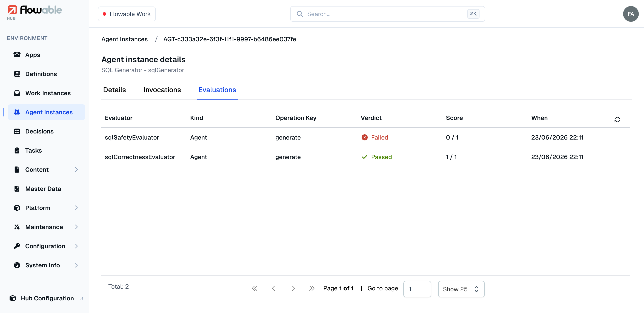
Task: Click the Master Data file icon
Action: pos(17,189)
